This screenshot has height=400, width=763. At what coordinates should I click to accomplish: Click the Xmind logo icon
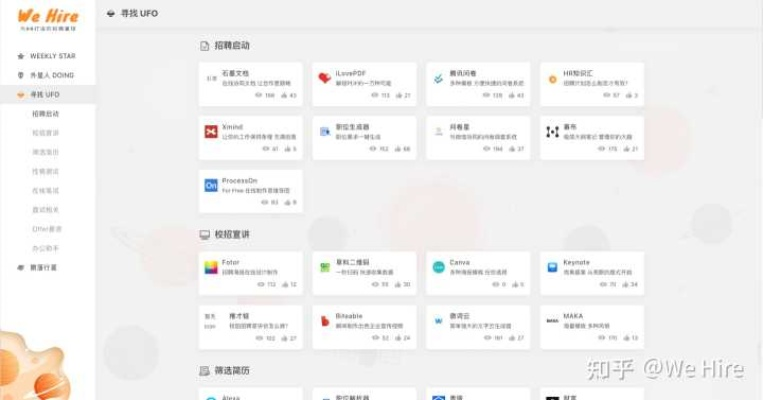pos(211,131)
